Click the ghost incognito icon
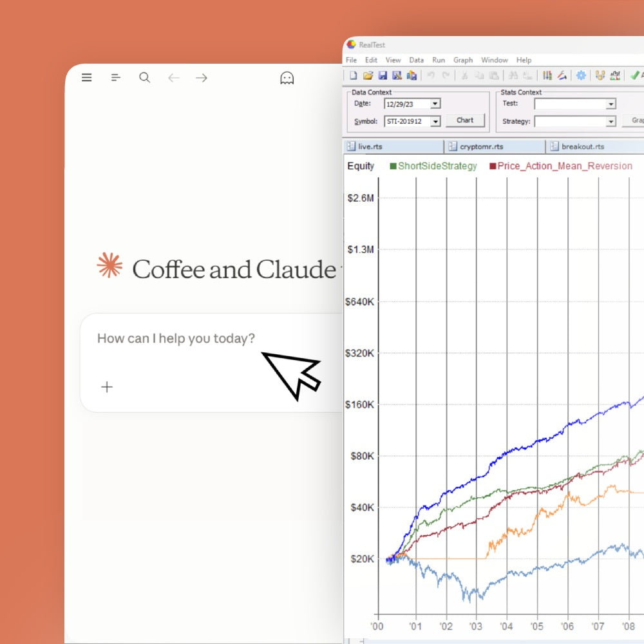The image size is (644, 644). 287,78
